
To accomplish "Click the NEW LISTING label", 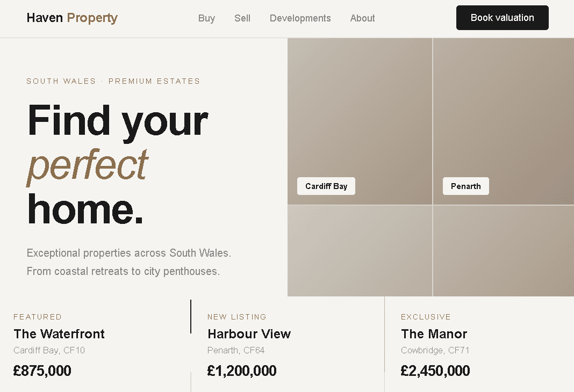I will (x=237, y=317).
